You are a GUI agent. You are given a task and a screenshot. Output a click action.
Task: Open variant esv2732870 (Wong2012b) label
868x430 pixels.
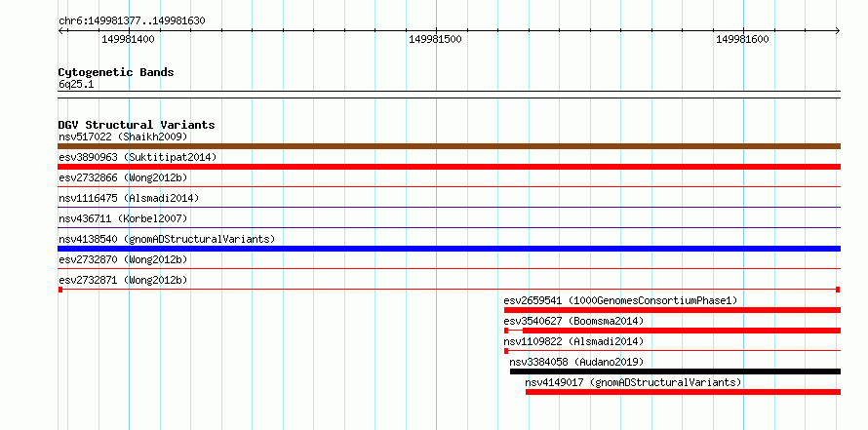coord(123,259)
